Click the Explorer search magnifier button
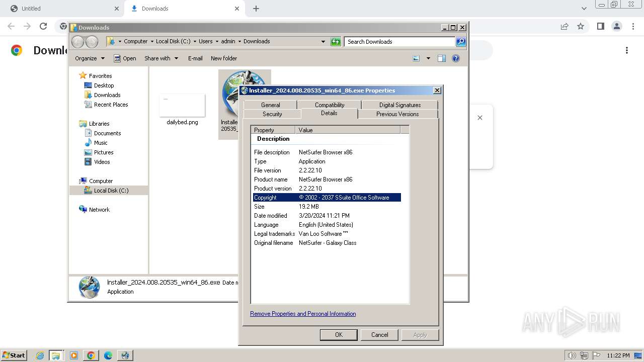Viewport: 644px width, 362px height. pyautogui.click(x=461, y=42)
